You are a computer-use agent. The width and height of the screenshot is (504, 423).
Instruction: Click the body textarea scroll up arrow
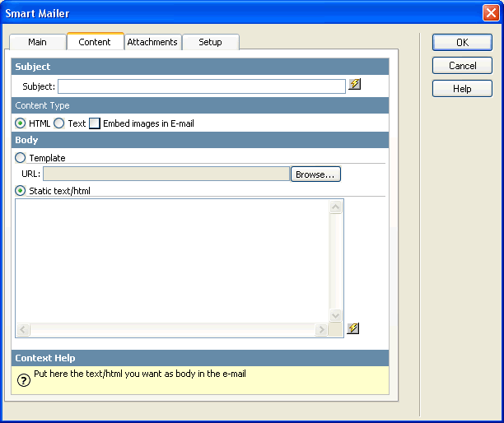[335, 207]
